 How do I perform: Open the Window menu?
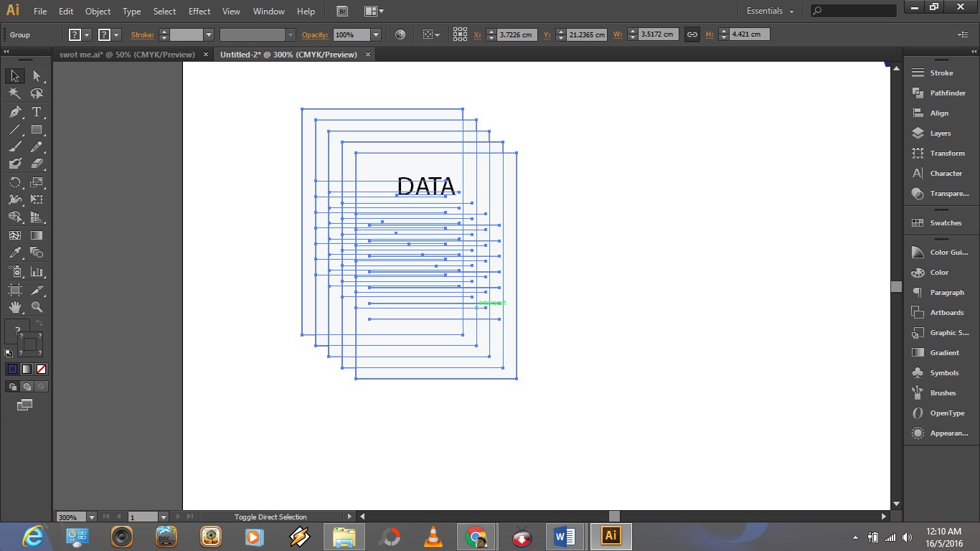click(269, 11)
